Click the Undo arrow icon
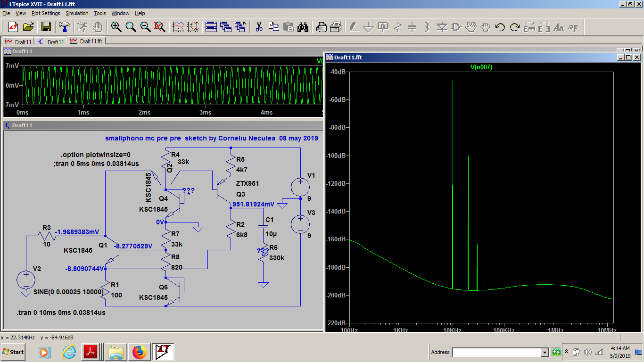This screenshot has height=362, width=644. (x=500, y=26)
